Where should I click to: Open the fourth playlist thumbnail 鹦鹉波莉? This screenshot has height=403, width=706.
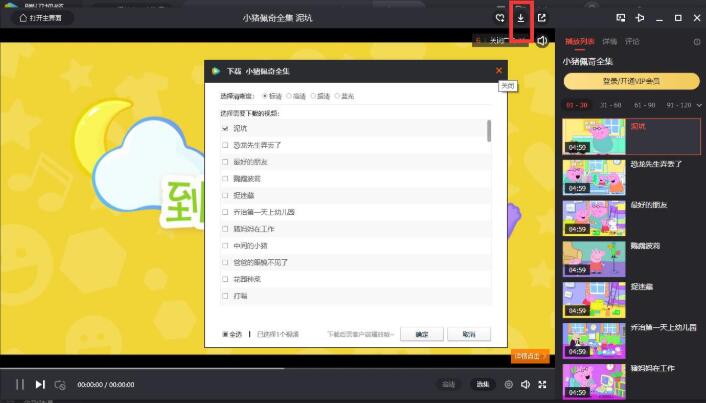pos(594,259)
